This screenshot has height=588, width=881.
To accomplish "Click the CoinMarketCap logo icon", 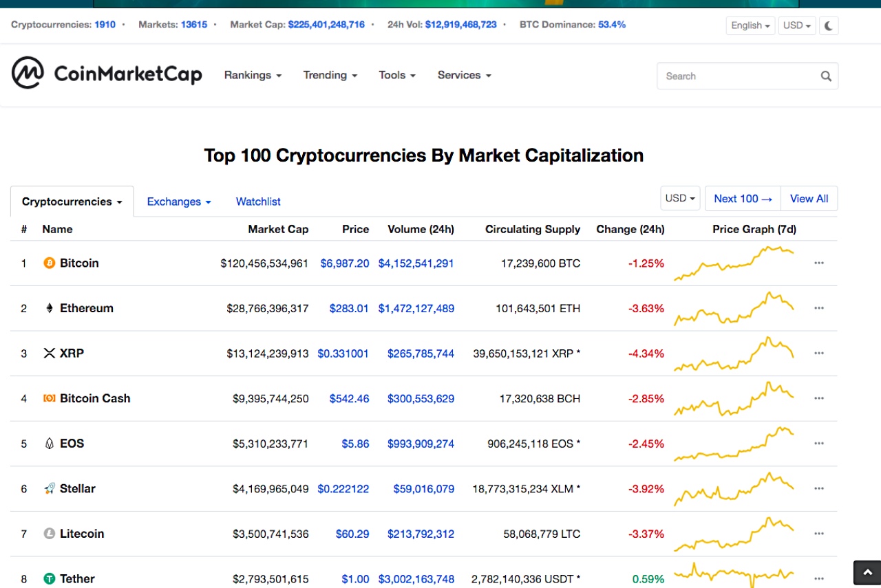I will 28,73.
